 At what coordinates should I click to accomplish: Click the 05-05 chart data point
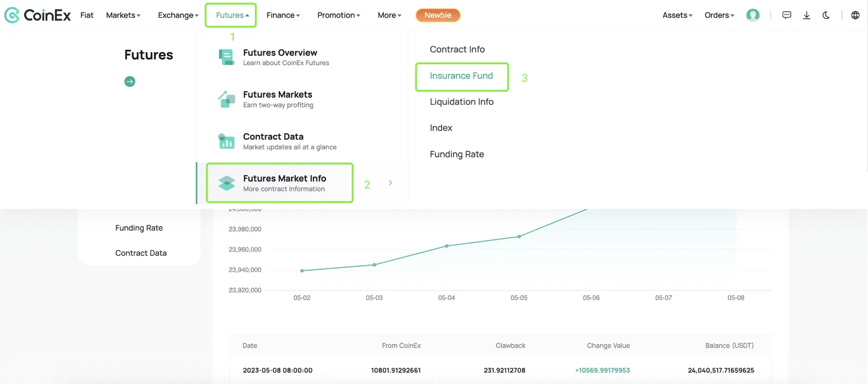[x=519, y=236]
